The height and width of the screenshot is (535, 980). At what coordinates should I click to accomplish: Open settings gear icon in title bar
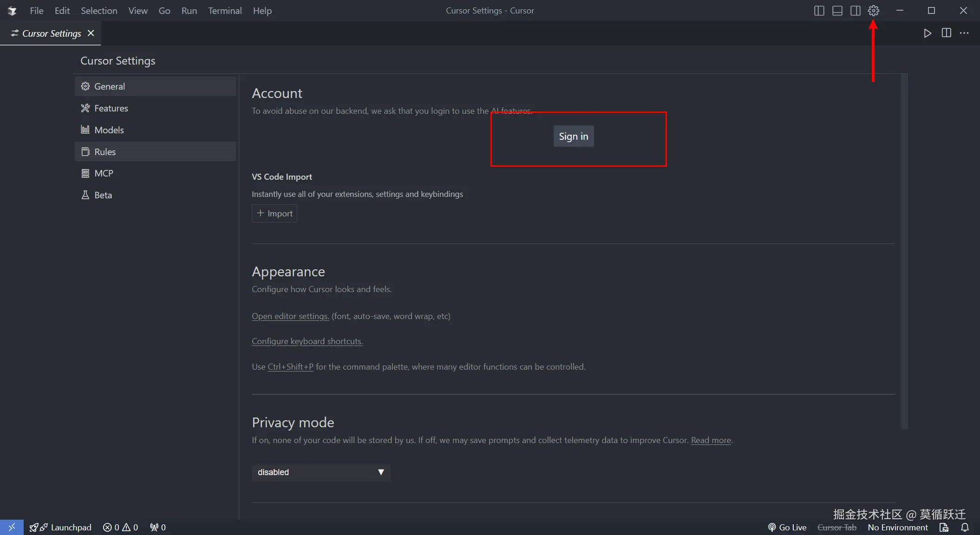tap(873, 11)
